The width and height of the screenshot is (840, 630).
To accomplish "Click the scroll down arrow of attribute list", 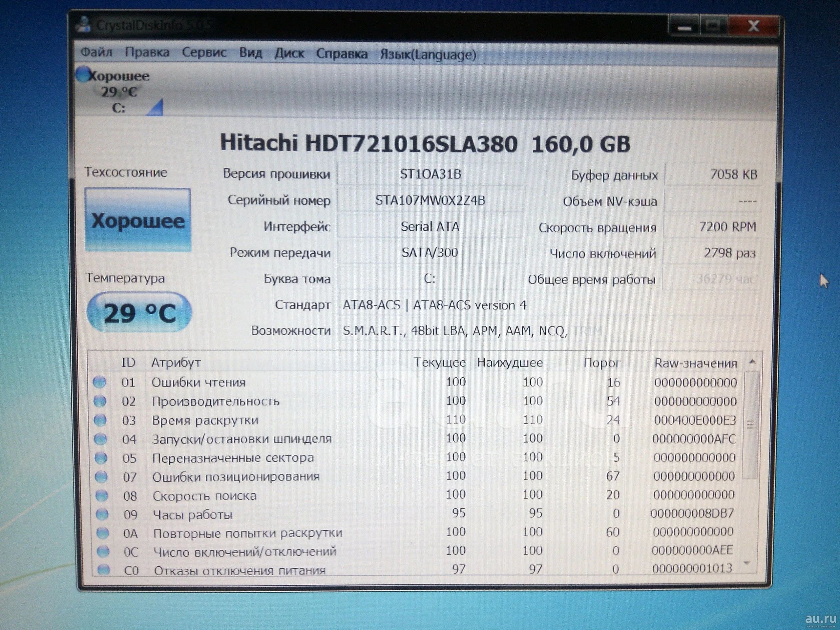I will 747,563.
